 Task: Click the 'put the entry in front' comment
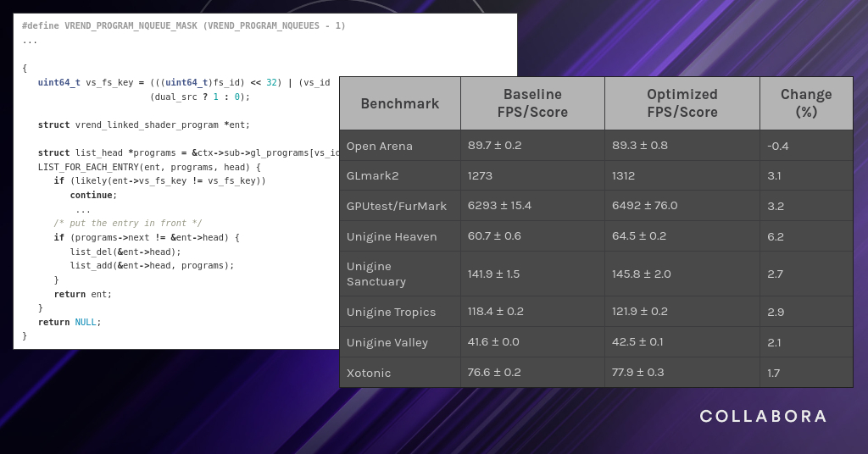pos(128,224)
